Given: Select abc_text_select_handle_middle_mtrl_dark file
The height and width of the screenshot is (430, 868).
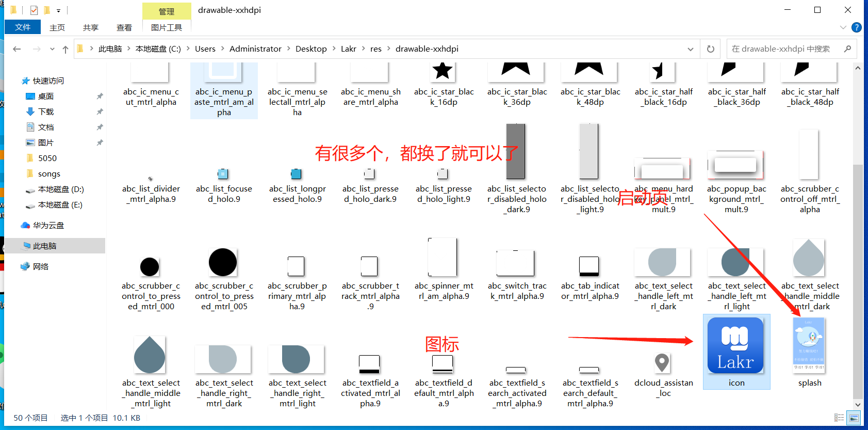Looking at the screenshot, I should tap(810, 275).
